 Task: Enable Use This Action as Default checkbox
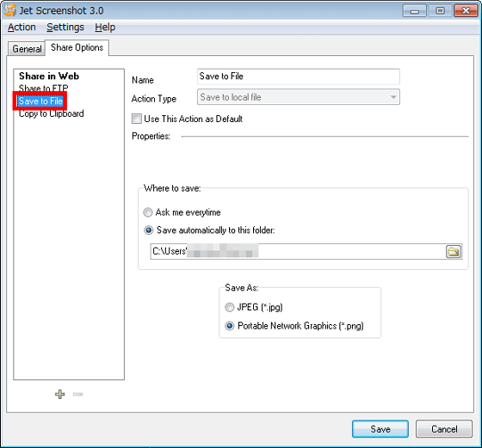(137, 119)
